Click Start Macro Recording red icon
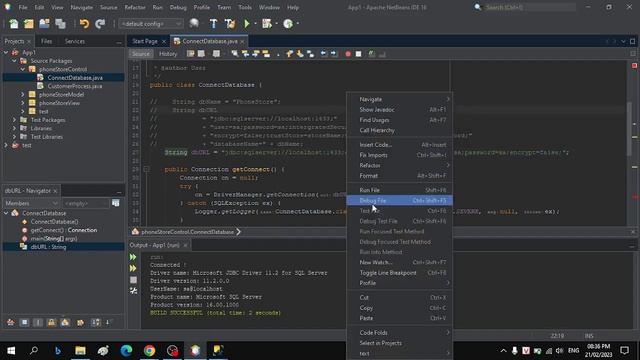Image resolution: width=640 pixels, height=360 pixels. coord(348,54)
